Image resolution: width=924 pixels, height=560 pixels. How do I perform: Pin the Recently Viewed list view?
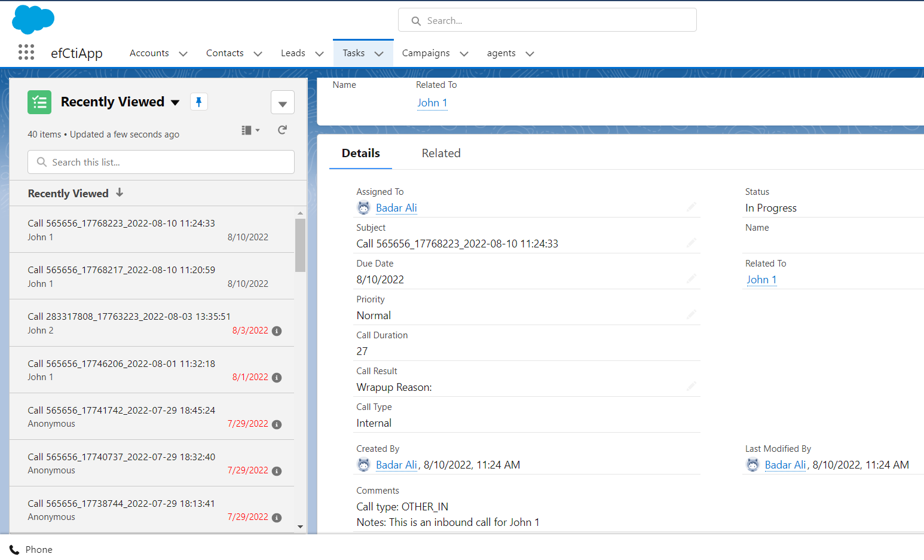(199, 102)
